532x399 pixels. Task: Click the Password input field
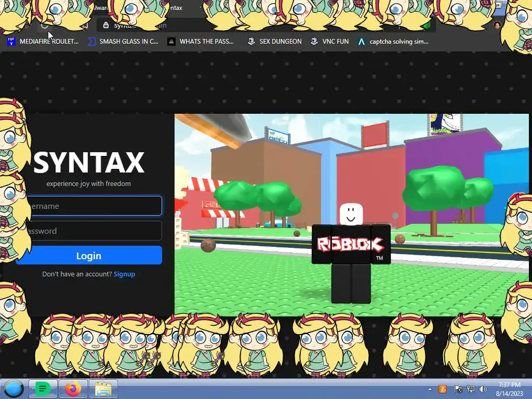(89, 231)
